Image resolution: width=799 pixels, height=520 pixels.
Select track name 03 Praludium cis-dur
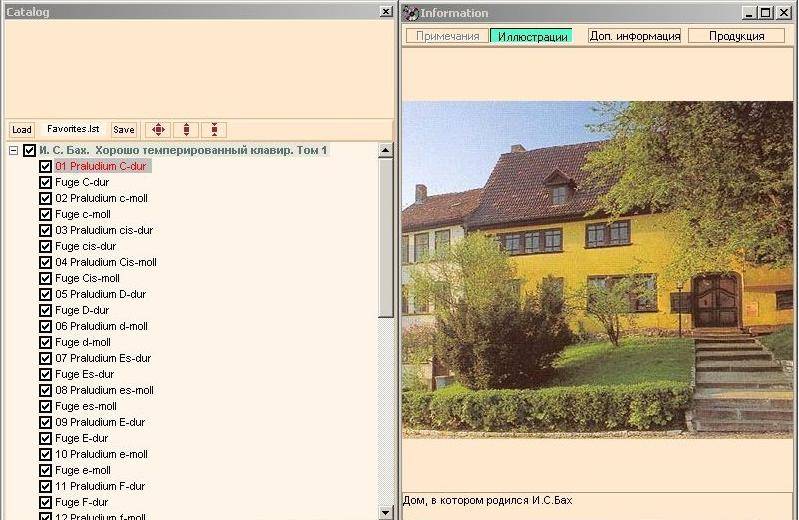coord(104,230)
